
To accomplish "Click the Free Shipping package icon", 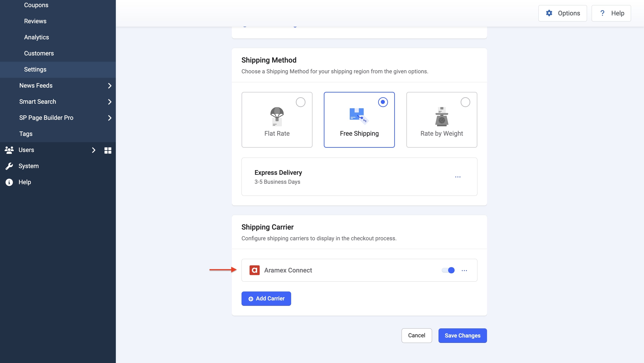I will pyautogui.click(x=359, y=116).
